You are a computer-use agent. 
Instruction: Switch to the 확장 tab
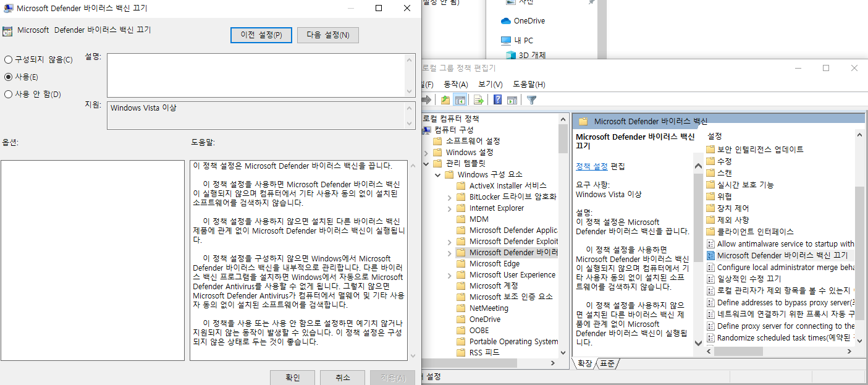pyautogui.click(x=584, y=363)
